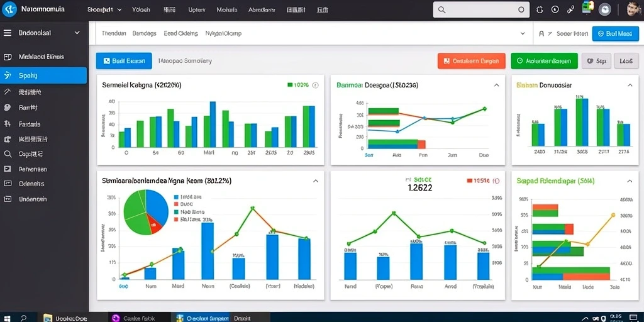This screenshot has width=644, height=322.
Task: Open the chevron dropdown in the tab bar
Action: (x=523, y=34)
